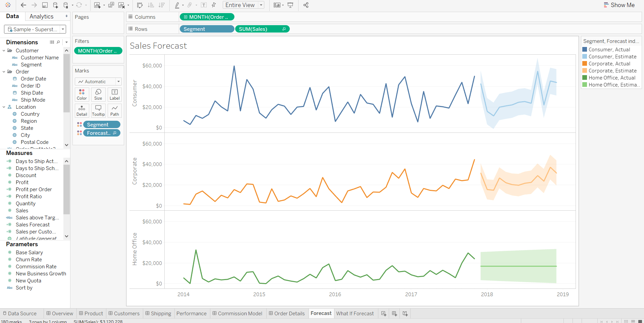Collapse the Location folder in Dimensions
This screenshot has height=323, width=644.
(x=4, y=107)
